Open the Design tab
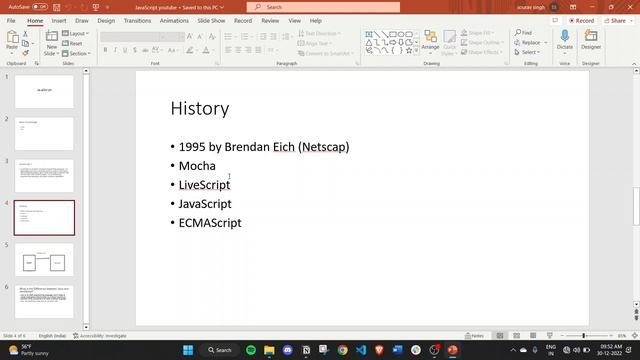Viewport: 640px width, 360px height. tap(106, 20)
